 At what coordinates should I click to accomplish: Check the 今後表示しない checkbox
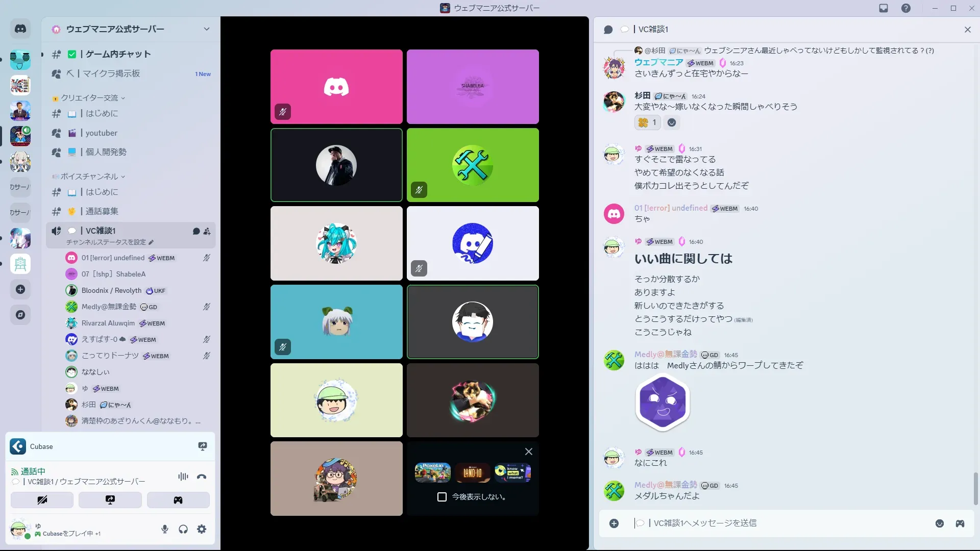pos(442,497)
